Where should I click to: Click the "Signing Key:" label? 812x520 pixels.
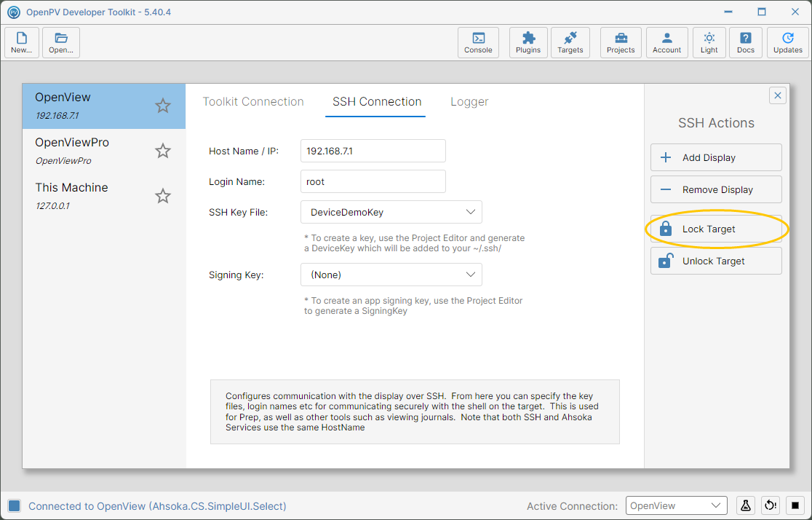click(236, 275)
